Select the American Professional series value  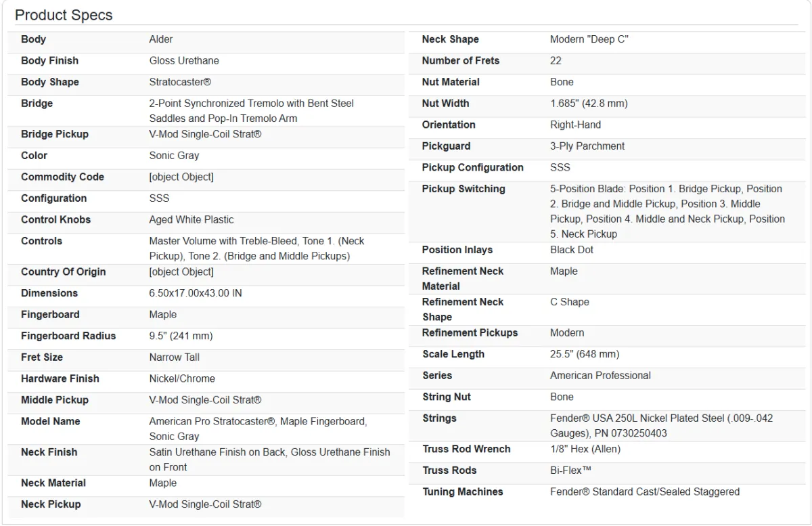[600, 376]
